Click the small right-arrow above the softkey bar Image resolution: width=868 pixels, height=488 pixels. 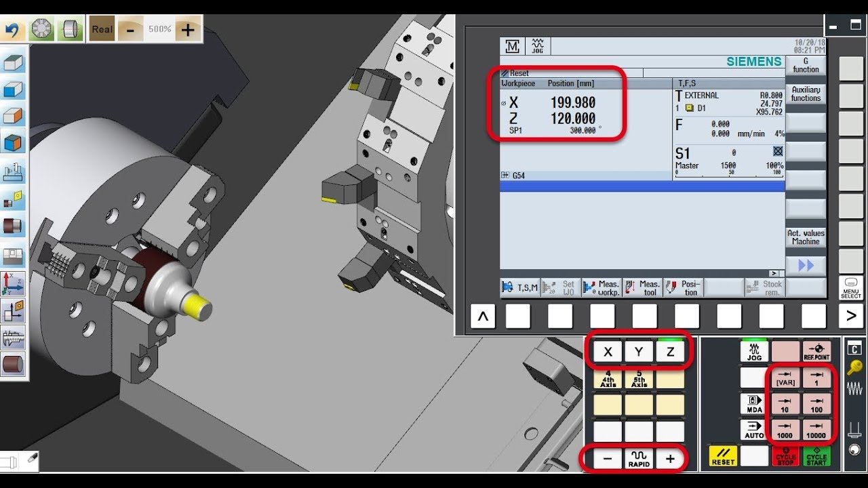pos(774,273)
